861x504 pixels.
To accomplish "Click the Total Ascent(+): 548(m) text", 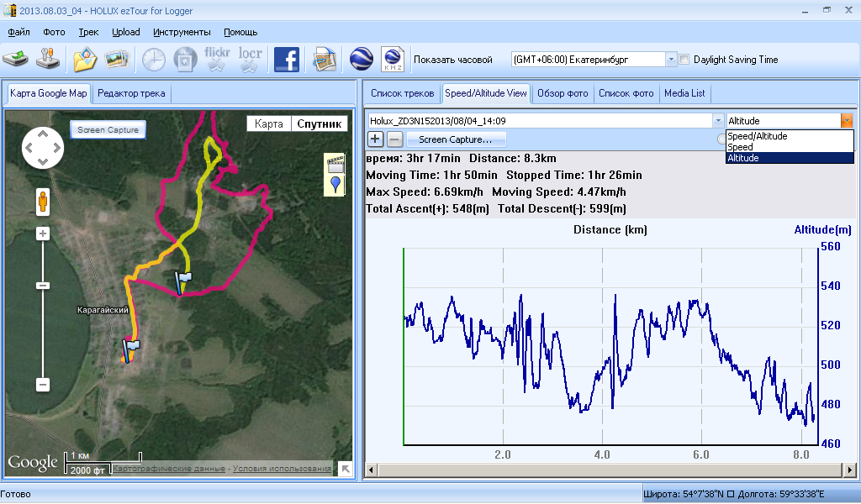I will [427, 208].
